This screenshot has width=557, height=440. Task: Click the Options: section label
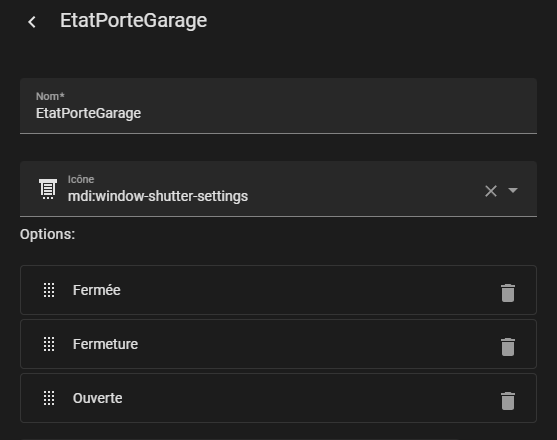click(48, 234)
